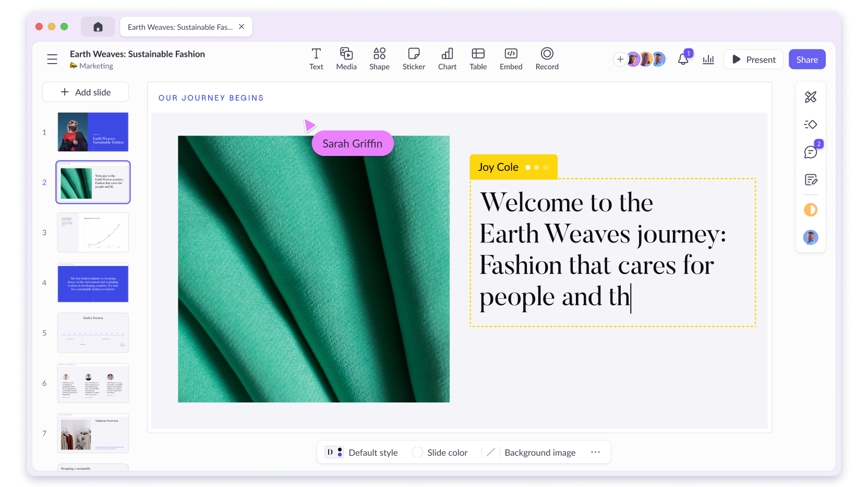This screenshot has width=868, height=487.
Task: Click the Sarah Griffin cursor label
Action: coord(353,143)
